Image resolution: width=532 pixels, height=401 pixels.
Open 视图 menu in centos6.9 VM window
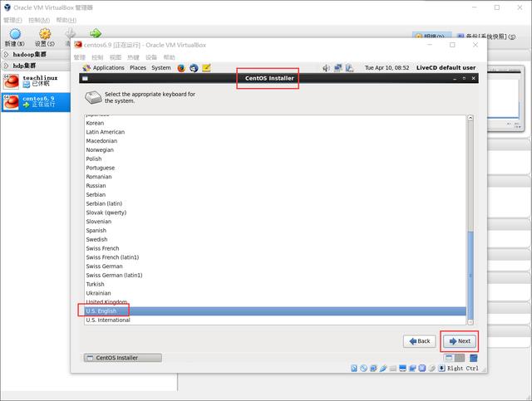[x=116, y=57]
